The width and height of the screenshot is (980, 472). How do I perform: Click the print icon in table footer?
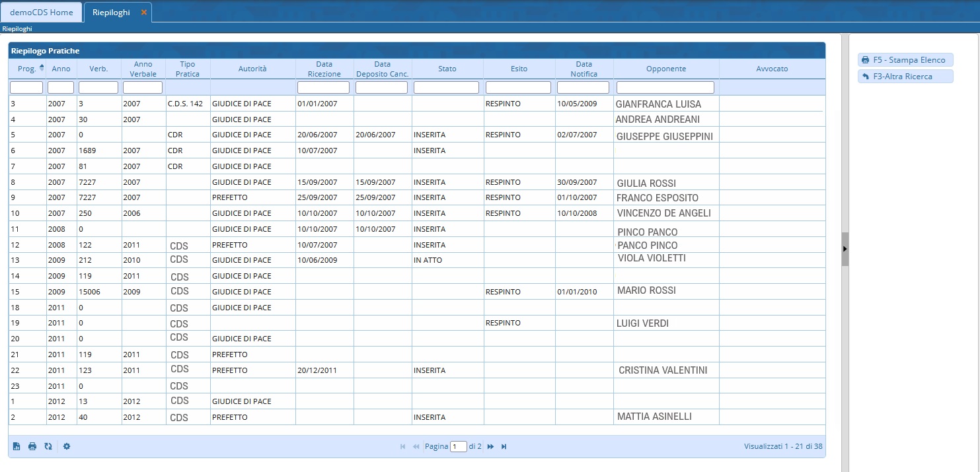coord(32,446)
